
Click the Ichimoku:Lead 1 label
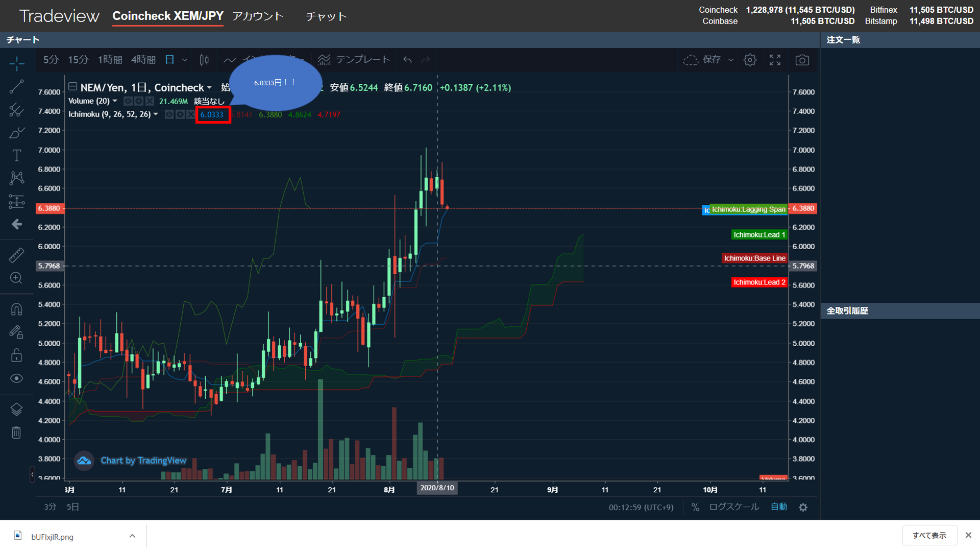coord(759,235)
